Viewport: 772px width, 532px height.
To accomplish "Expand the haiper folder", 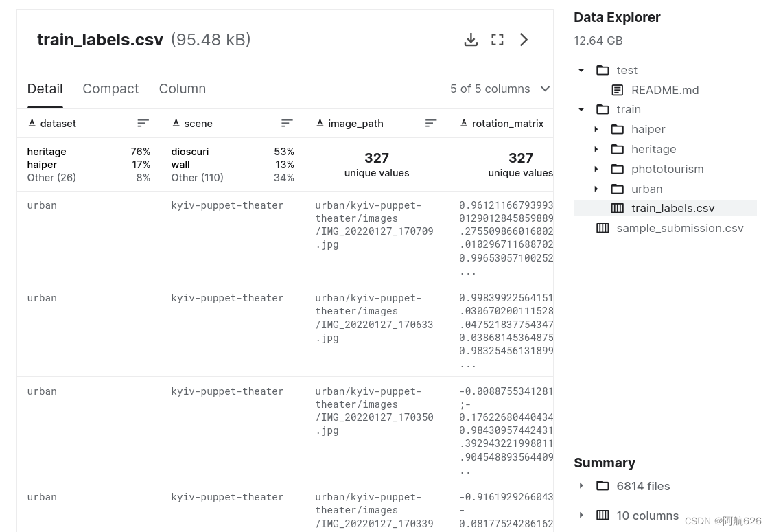I will coord(596,129).
